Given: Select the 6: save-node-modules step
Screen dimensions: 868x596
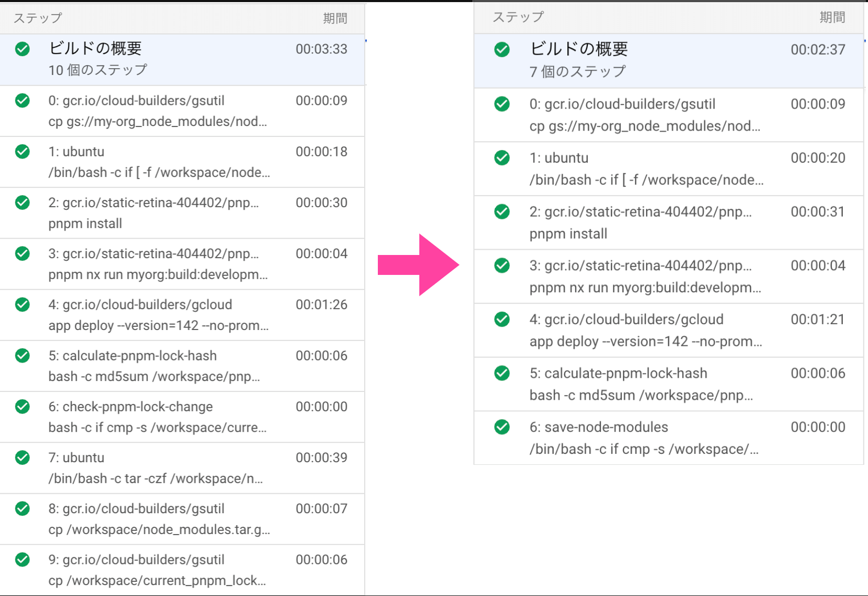Looking at the screenshot, I should tap(599, 427).
